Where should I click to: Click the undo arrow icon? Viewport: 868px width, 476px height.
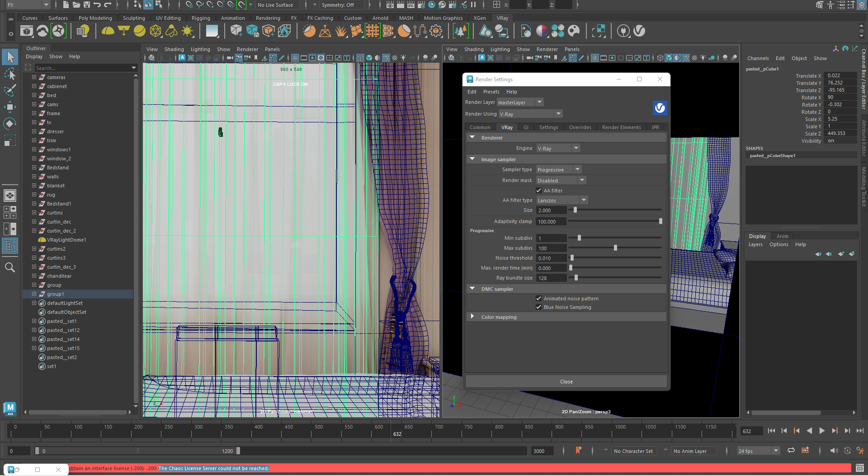pos(97,5)
